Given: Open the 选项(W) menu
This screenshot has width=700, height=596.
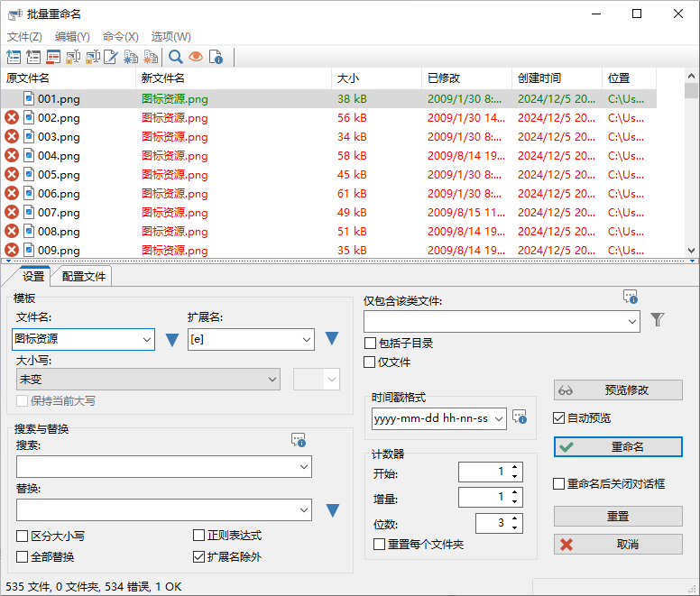Looking at the screenshot, I should click(171, 37).
